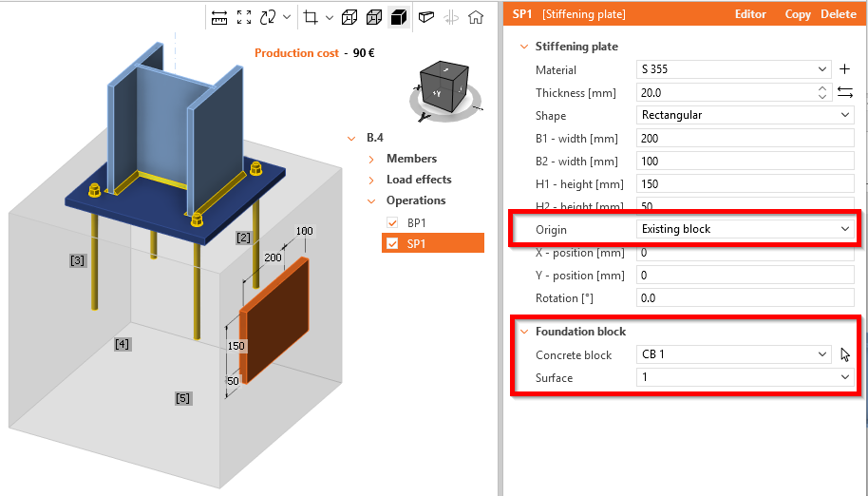This screenshot has height=496, width=868.
Task: Expand the Members tree node
Action: (x=372, y=159)
